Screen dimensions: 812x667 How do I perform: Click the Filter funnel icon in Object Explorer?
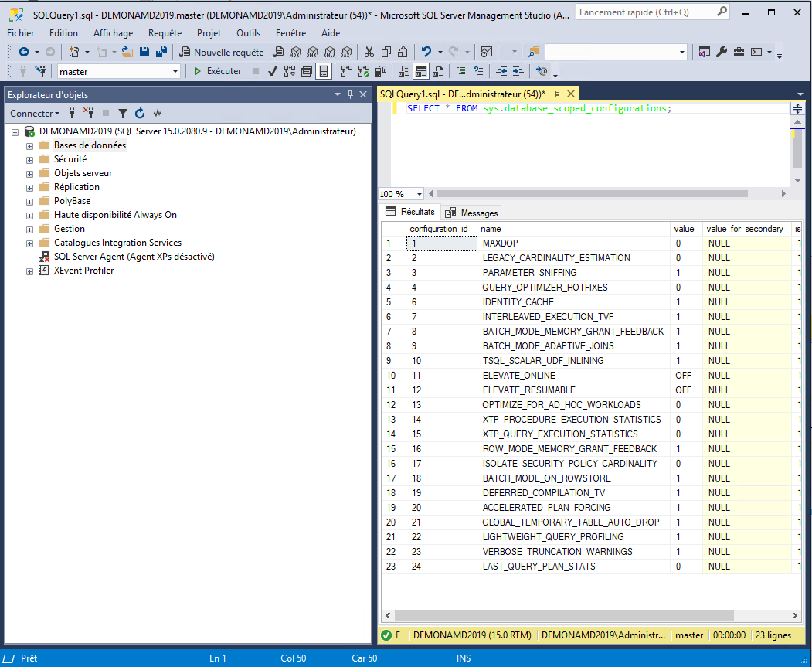click(x=121, y=113)
